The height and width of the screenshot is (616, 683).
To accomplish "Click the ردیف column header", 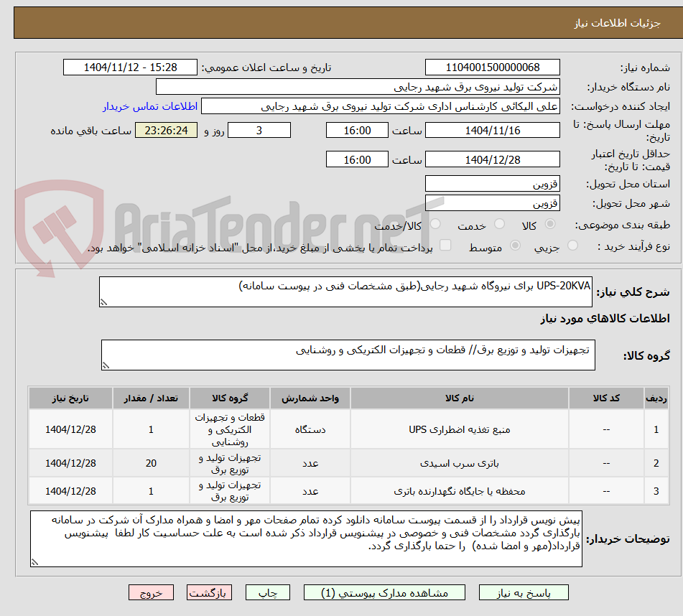I will [656, 398].
